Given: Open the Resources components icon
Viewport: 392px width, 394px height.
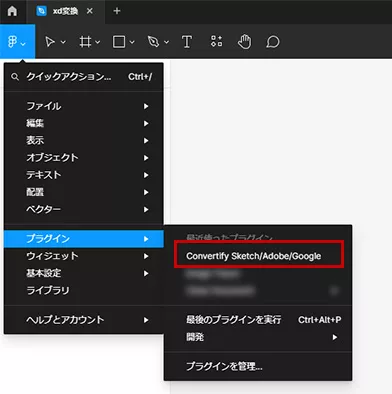Looking at the screenshot, I should 216,41.
